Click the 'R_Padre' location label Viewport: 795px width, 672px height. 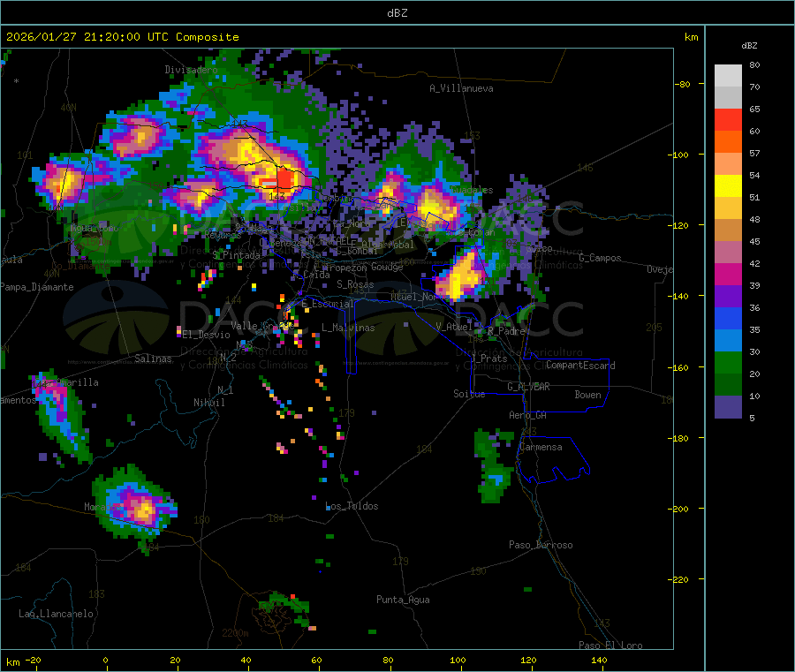(506, 331)
